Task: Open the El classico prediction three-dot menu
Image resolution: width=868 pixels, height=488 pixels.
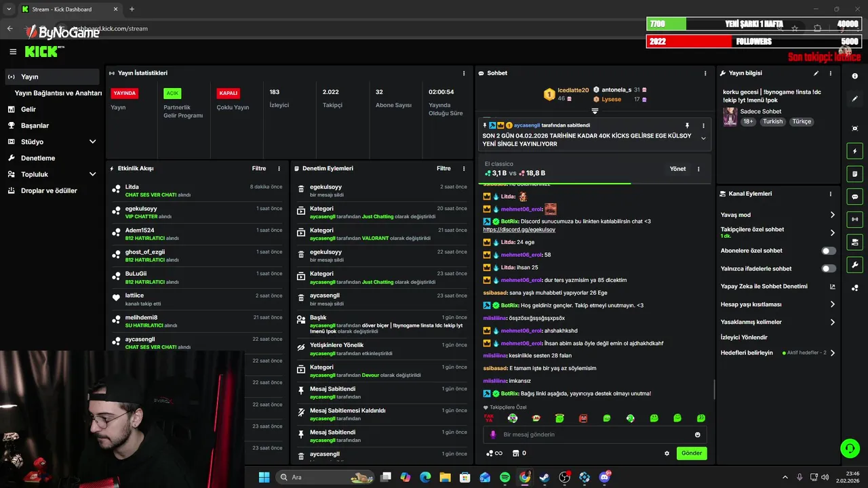Action: point(698,169)
